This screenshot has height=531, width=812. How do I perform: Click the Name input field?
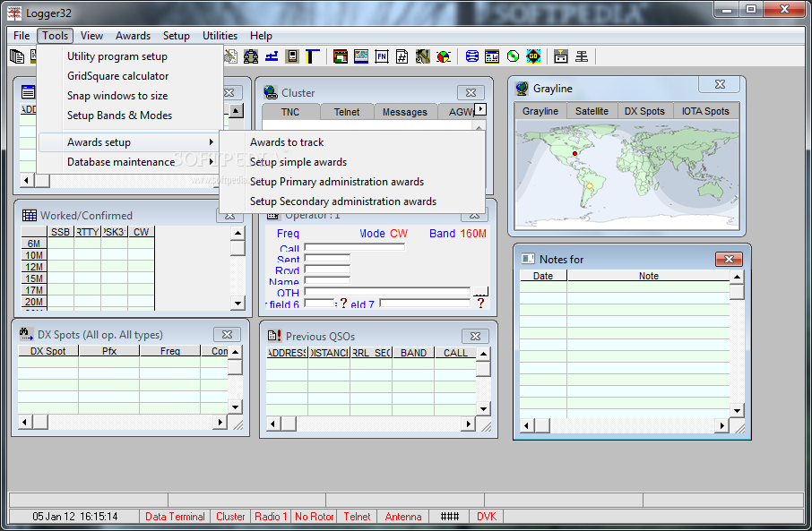click(x=327, y=280)
